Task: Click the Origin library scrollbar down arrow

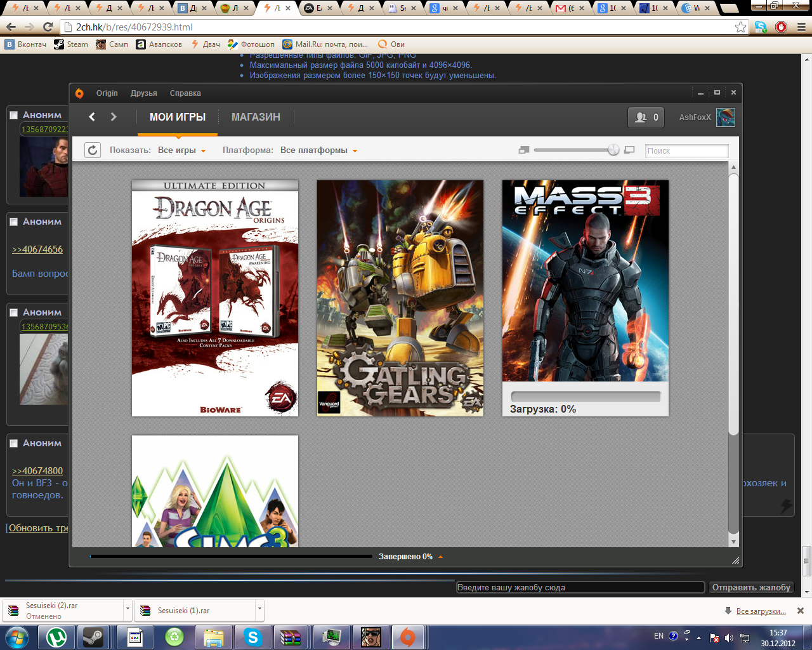Action: (x=733, y=541)
